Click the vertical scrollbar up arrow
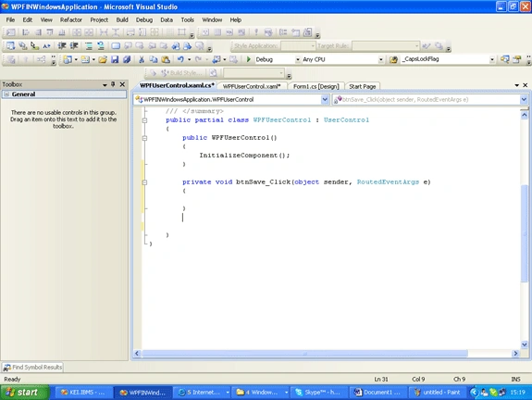 [525, 115]
